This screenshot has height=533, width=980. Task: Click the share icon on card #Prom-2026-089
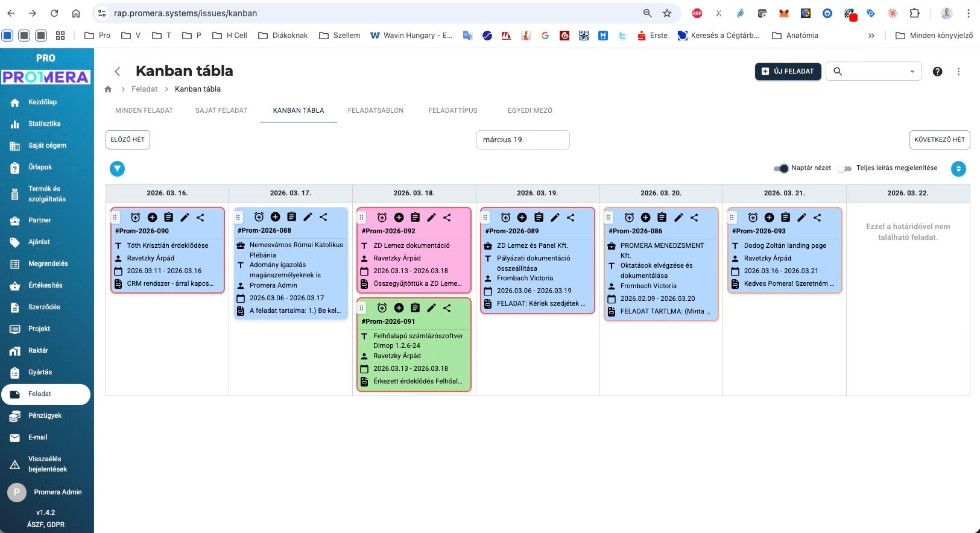(571, 218)
